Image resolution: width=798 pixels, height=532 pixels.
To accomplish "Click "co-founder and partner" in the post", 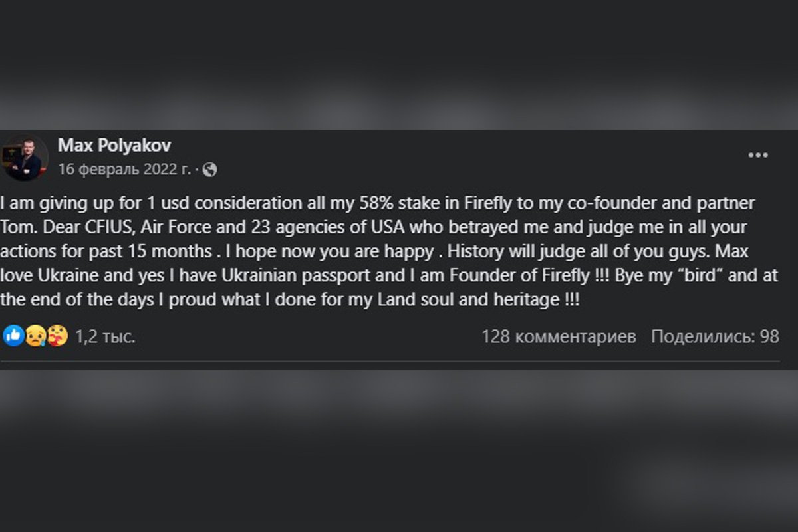I will click(673, 202).
